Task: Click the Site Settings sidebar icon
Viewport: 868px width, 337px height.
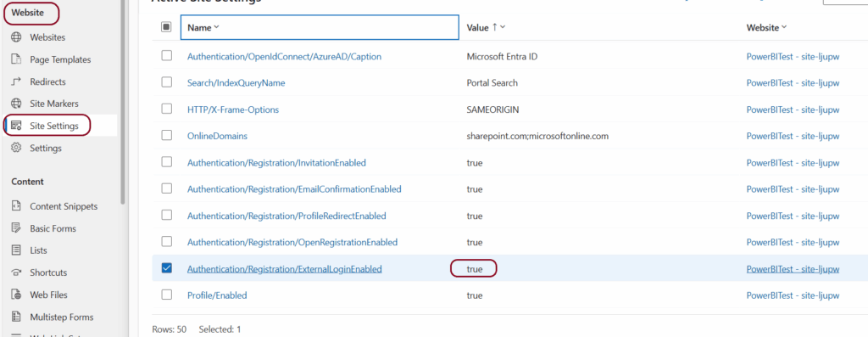Action: tap(17, 126)
